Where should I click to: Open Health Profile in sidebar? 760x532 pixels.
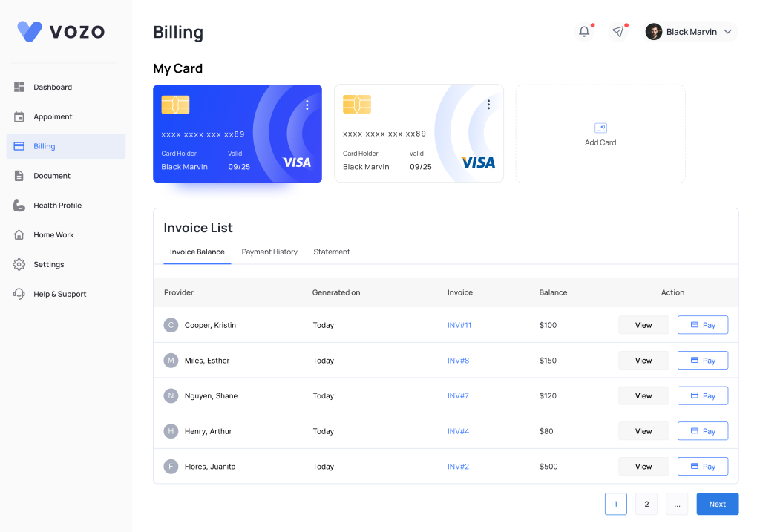pos(20,206)
